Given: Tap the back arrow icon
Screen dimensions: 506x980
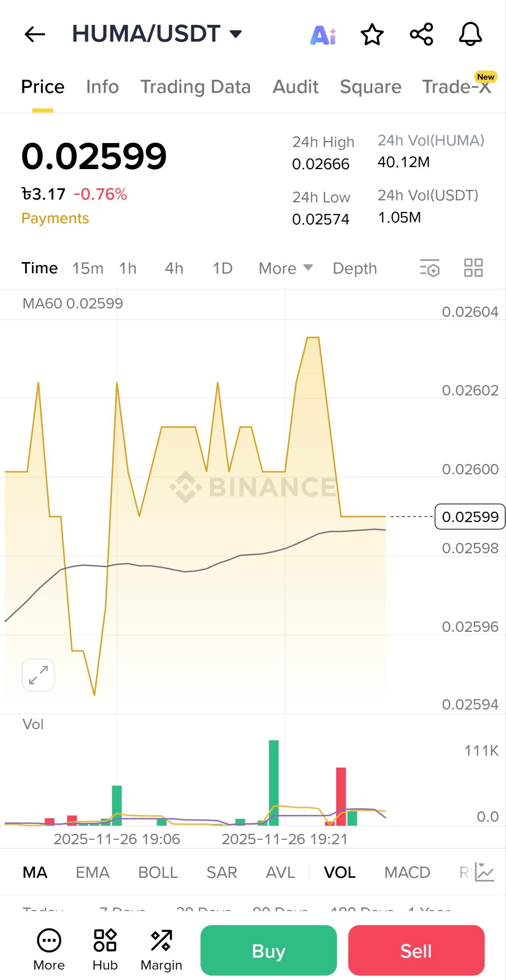Looking at the screenshot, I should [x=35, y=34].
